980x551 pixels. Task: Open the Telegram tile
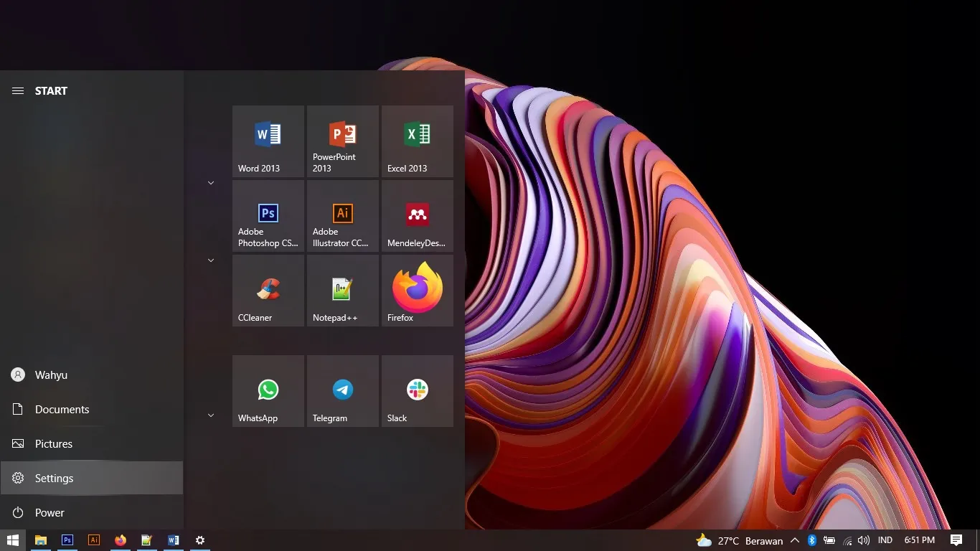[342, 390]
